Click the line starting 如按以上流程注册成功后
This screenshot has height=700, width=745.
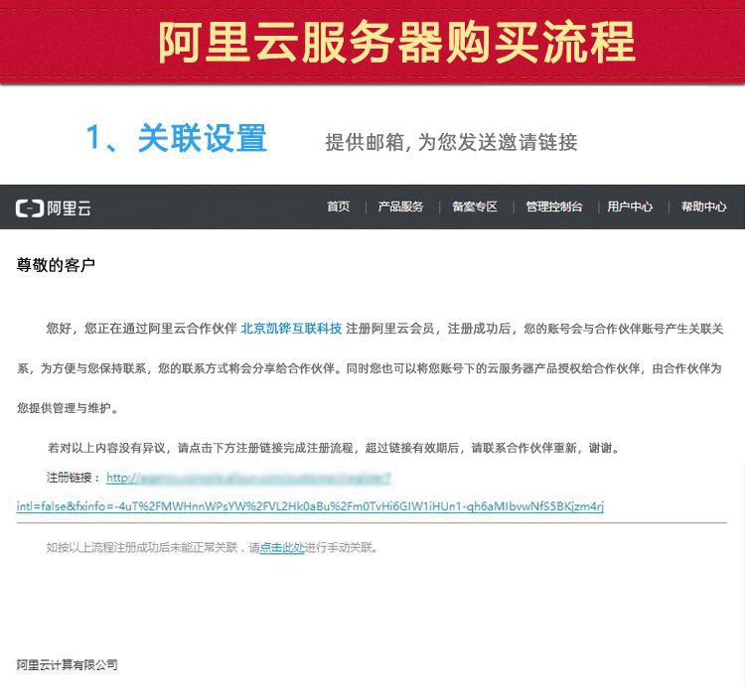(x=213, y=547)
